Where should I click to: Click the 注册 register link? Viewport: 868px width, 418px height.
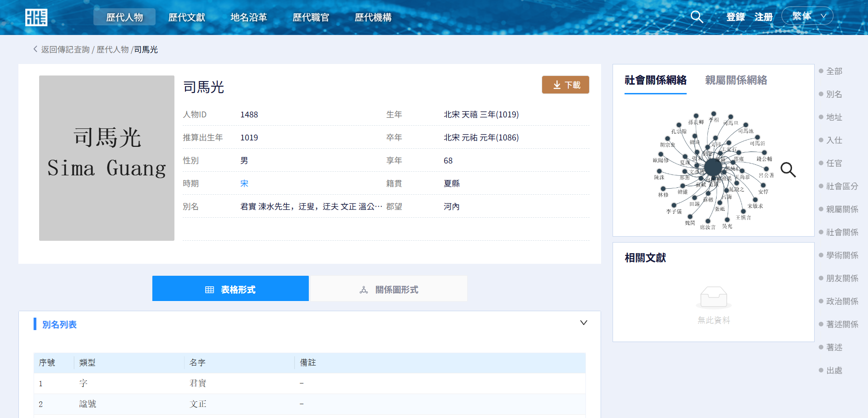763,17
